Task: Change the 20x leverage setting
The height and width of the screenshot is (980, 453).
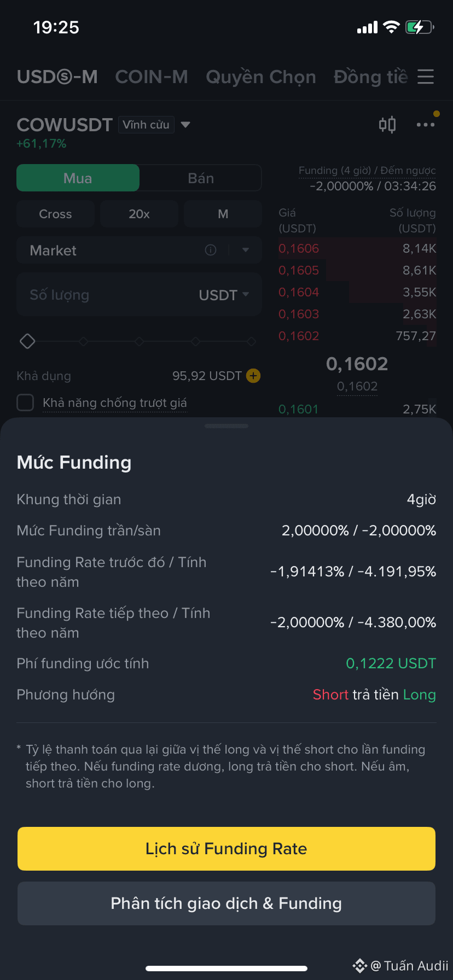Action: click(139, 214)
